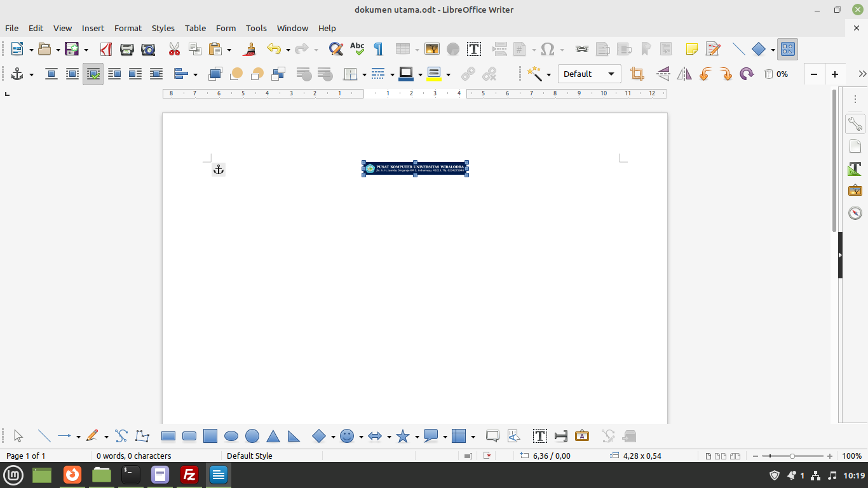Open sidebar Properties panel
Image resolution: width=868 pixels, height=488 pixels.
pyautogui.click(x=855, y=124)
